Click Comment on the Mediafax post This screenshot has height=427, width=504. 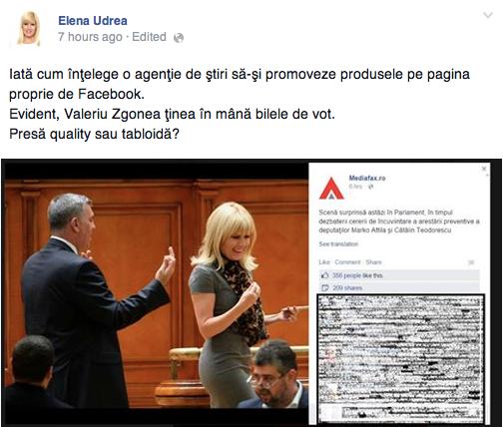pos(347,262)
